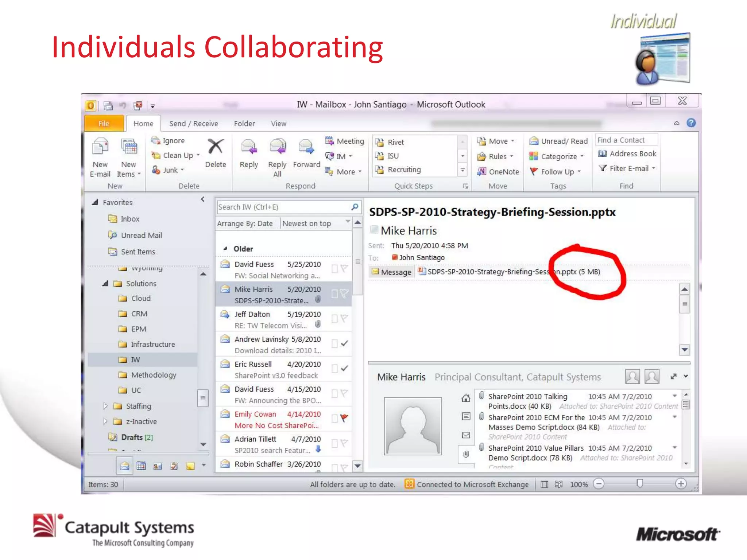Toggle flag on David Fuess 4/15 message

pos(344,393)
